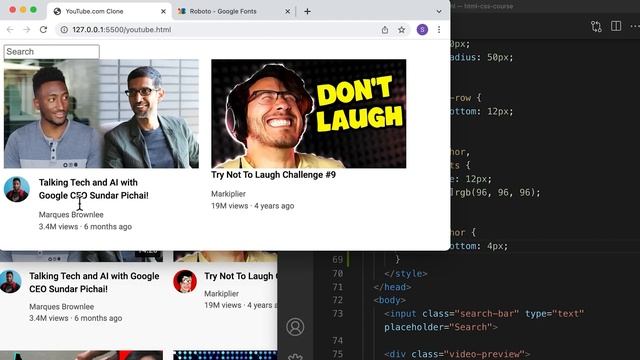Click the closing style tag on line 70
This screenshot has height=360, width=640.
click(x=406, y=273)
